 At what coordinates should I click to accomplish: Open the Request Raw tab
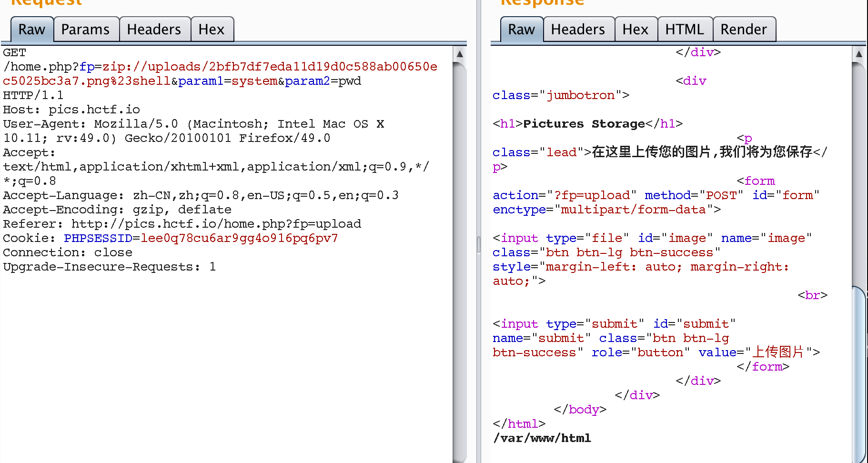pos(32,30)
